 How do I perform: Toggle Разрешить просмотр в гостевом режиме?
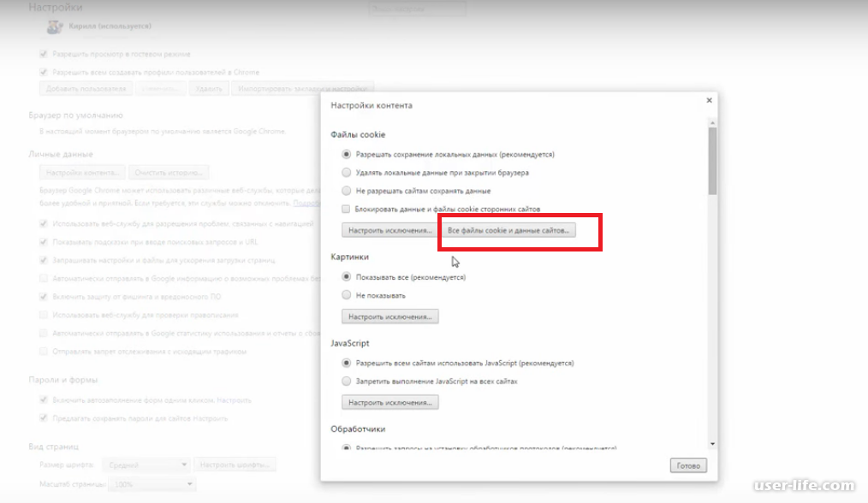pyautogui.click(x=43, y=54)
